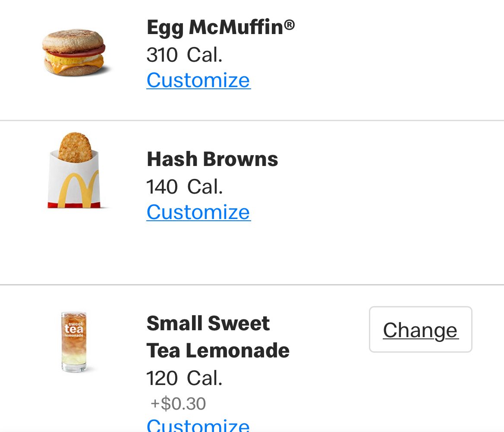504x432 pixels.
Task: Select the Hash Browns item name
Action: point(212,159)
